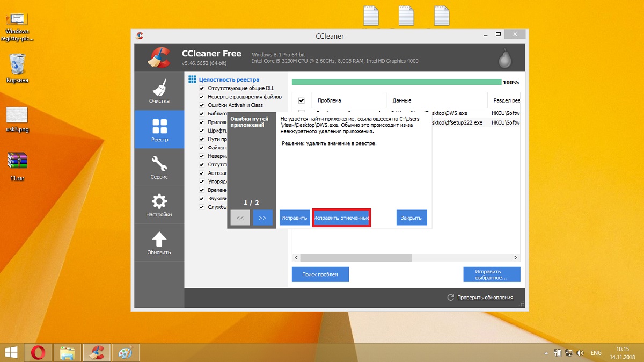The width and height of the screenshot is (644, 362).
Task: Sort by the Проблема column header
Action: pos(348,100)
